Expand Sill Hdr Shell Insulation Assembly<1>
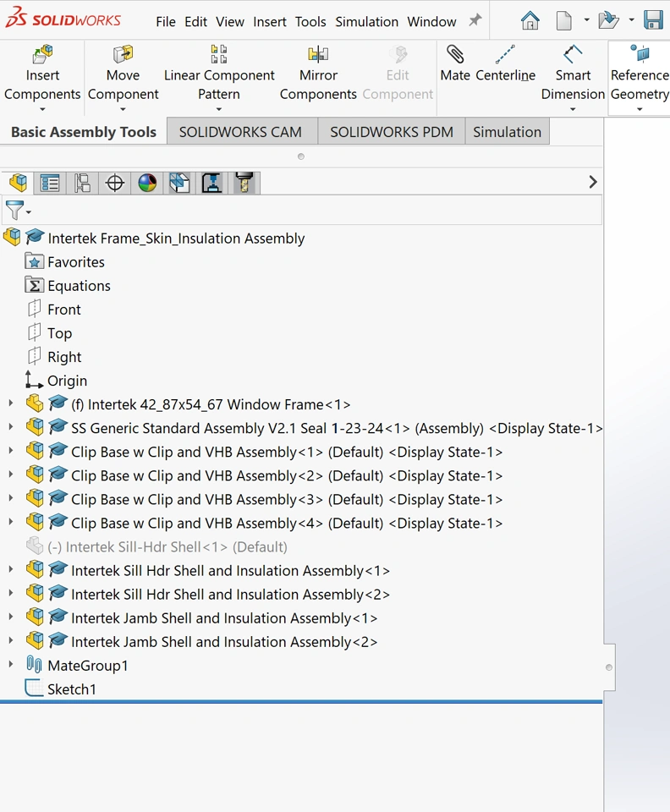The height and width of the screenshot is (812, 670). coord(10,569)
